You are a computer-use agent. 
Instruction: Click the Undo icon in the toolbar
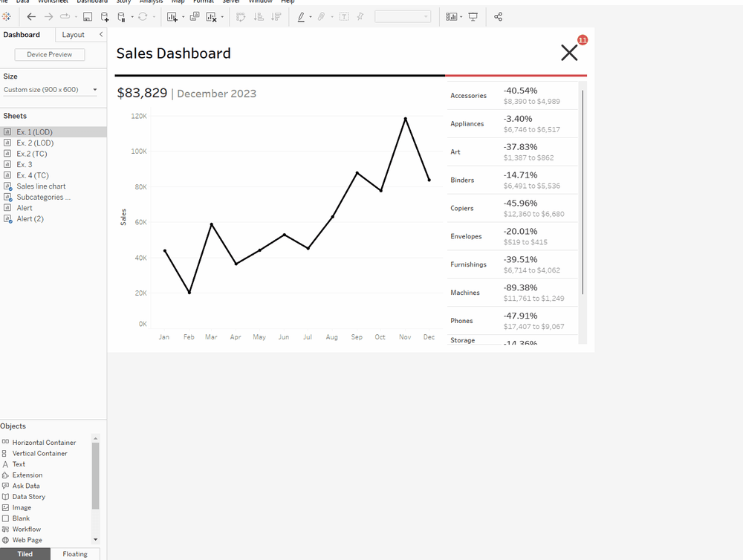coord(31,17)
